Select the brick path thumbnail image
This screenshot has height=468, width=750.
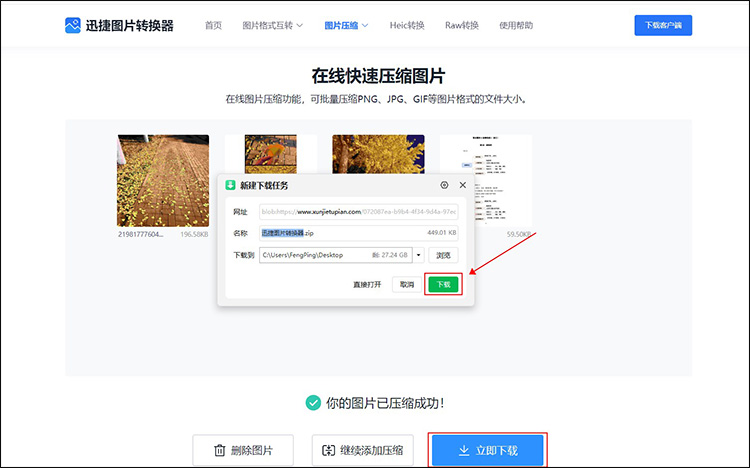point(163,180)
